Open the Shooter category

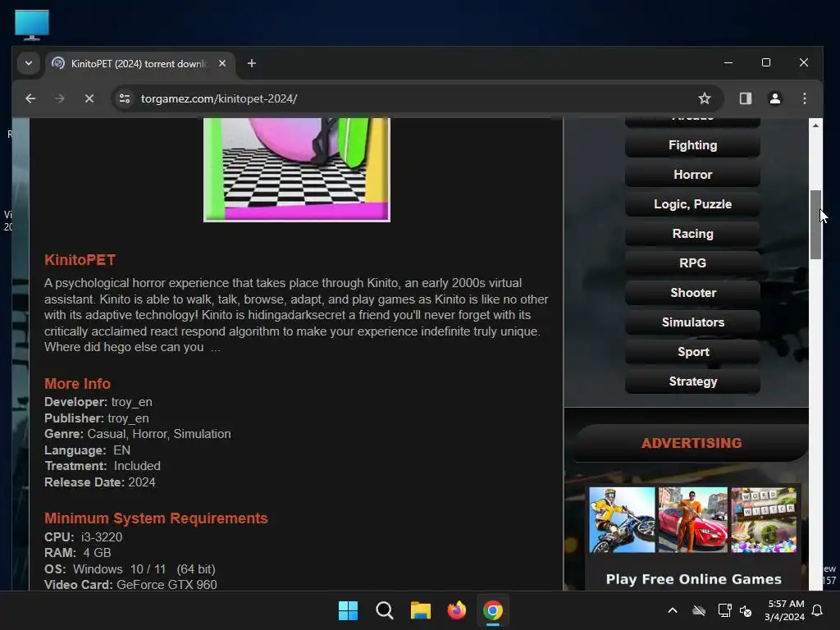[692, 293]
